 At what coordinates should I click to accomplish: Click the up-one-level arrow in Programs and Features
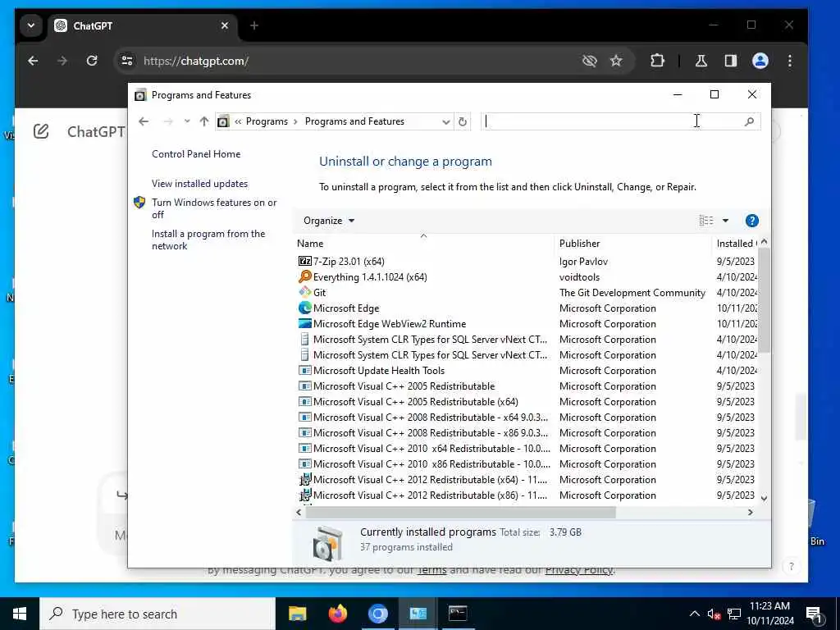coord(203,121)
